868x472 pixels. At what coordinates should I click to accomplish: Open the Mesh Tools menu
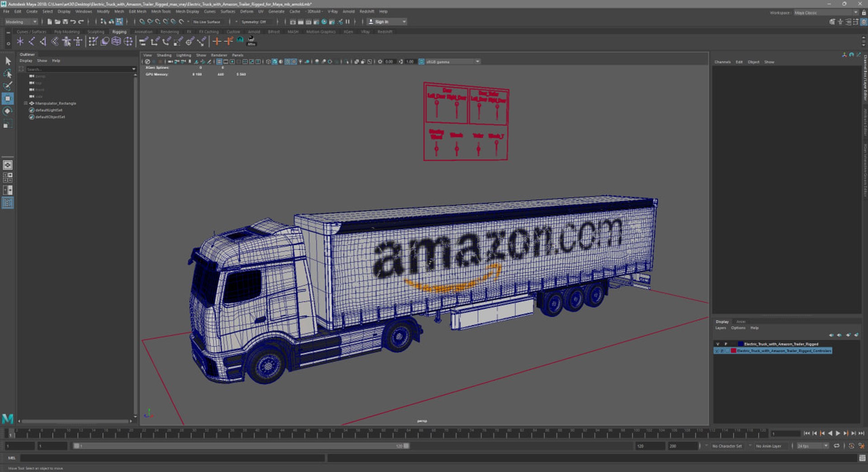click(161, 12)
